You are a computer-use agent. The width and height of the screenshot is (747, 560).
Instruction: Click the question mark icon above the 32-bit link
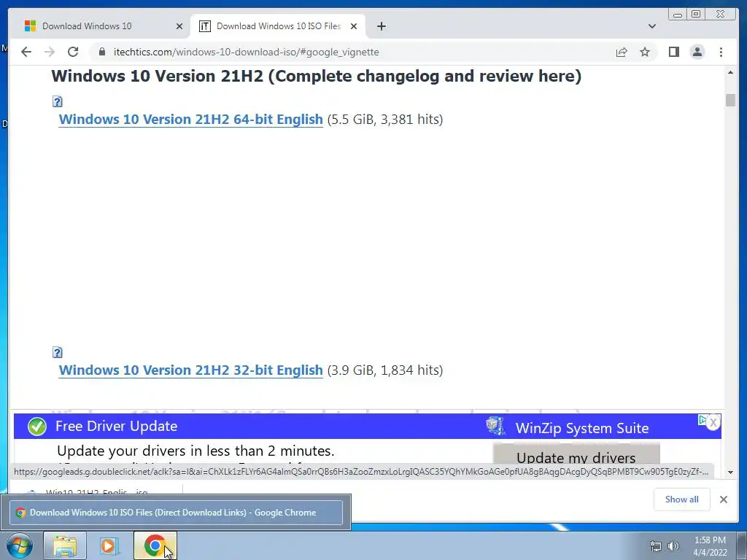(57, 352)
